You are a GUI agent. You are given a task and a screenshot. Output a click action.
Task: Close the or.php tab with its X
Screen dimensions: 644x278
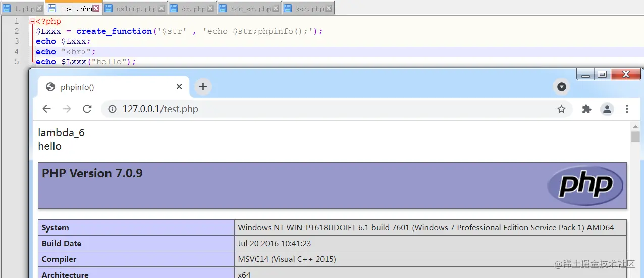210,9
